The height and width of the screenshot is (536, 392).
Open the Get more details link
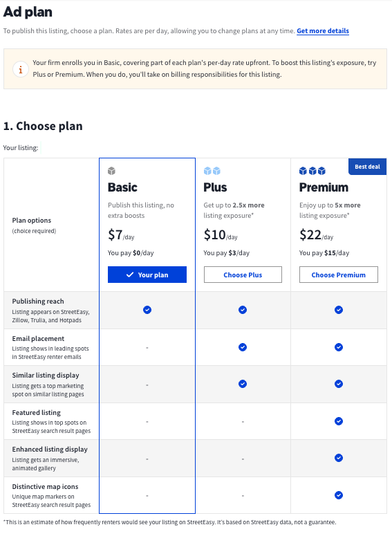click(x=323, y=30)
